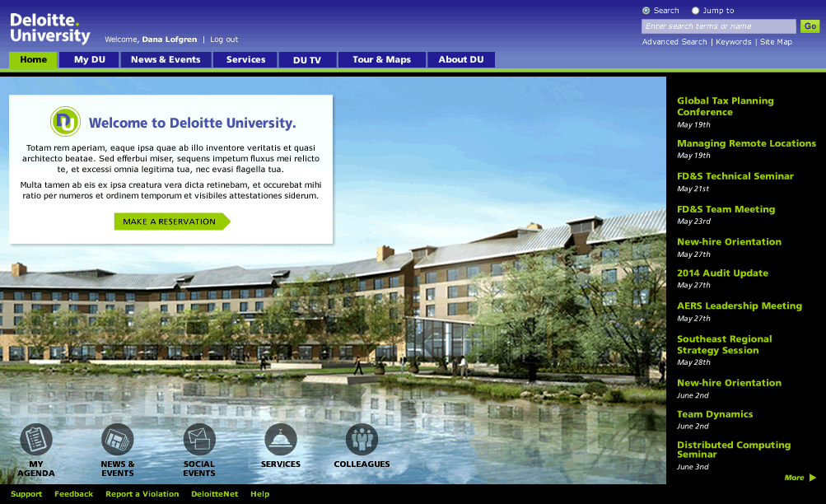
Task: Open the Social Events envelope icon
Action: [x=199, y=439]
